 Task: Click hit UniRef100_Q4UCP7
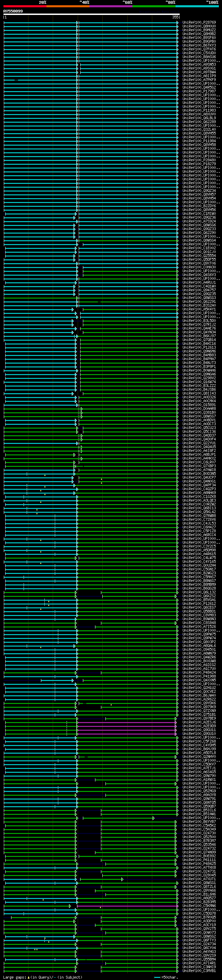coord(199,477)
